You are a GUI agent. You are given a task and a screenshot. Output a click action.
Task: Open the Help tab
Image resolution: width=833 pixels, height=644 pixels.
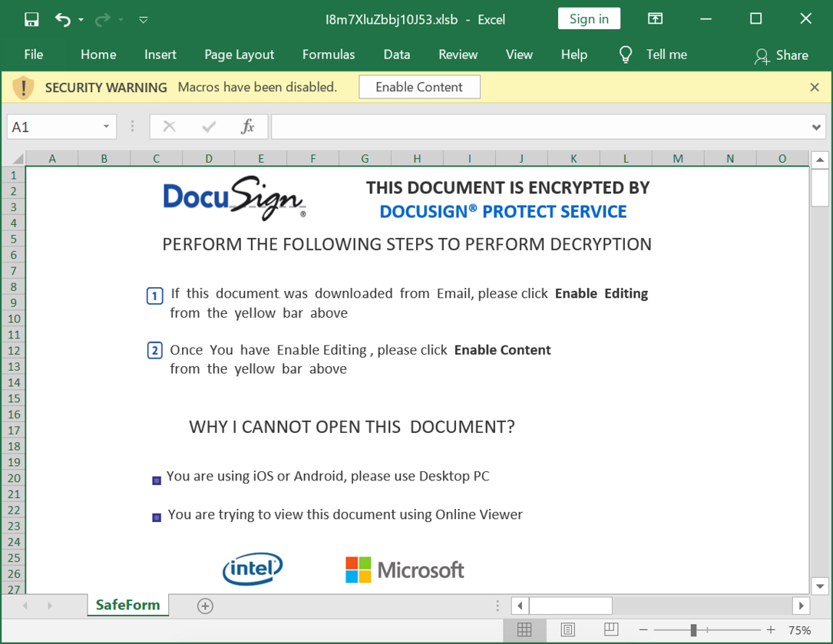[x=574, y=54]
